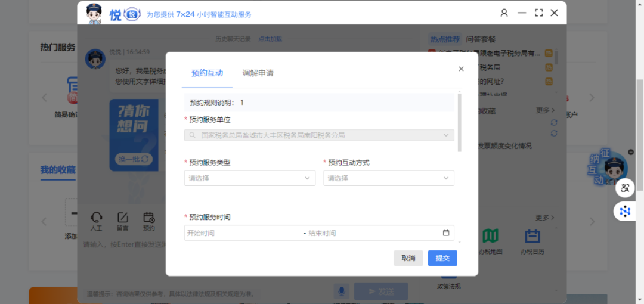The width and height of the screenshot is (644, 304).
Task: Click the 预约 appointment calendar icon
Action: [x=149, y=218]
